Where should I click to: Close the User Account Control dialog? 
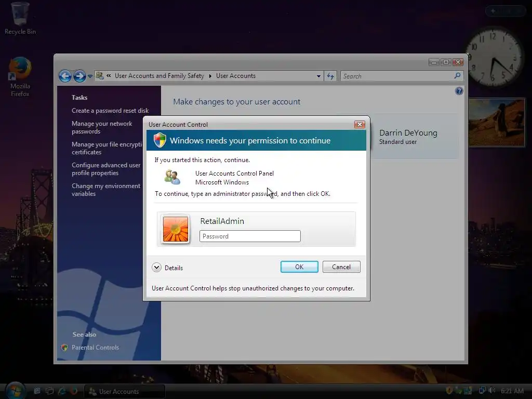[360, 125]
